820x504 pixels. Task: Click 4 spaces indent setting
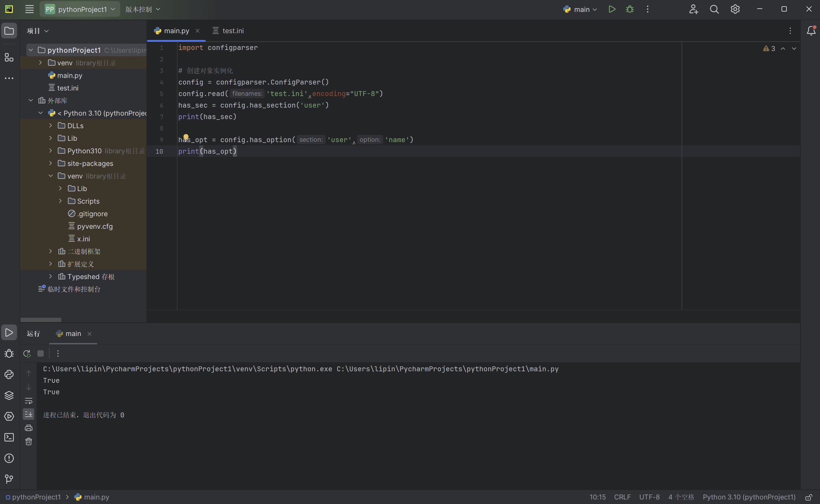tap(681, 497)
